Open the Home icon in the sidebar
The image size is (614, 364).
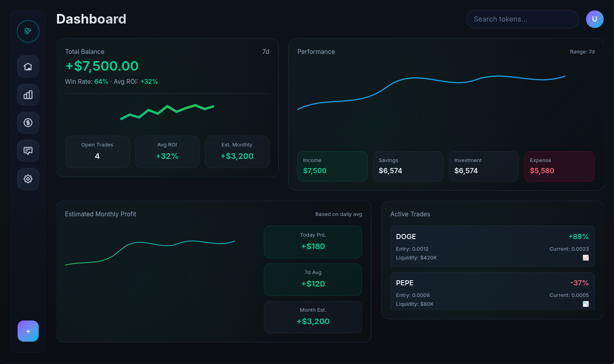28,66
